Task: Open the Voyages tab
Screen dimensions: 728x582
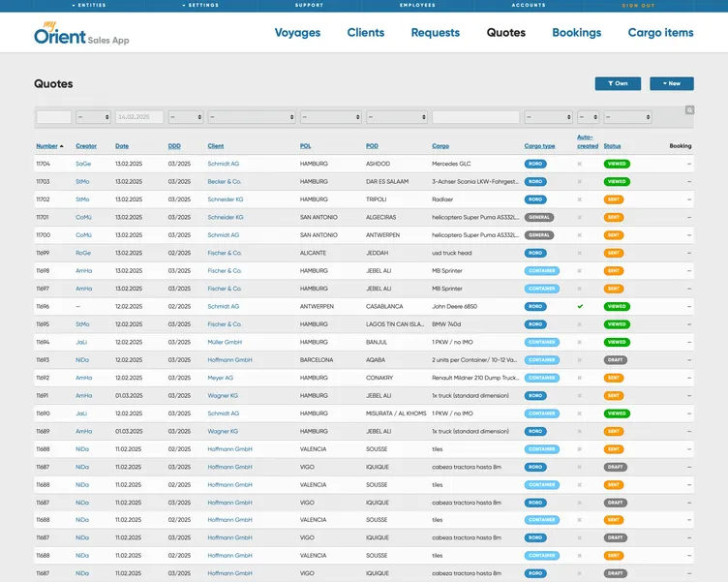Action: pos(297,33)
